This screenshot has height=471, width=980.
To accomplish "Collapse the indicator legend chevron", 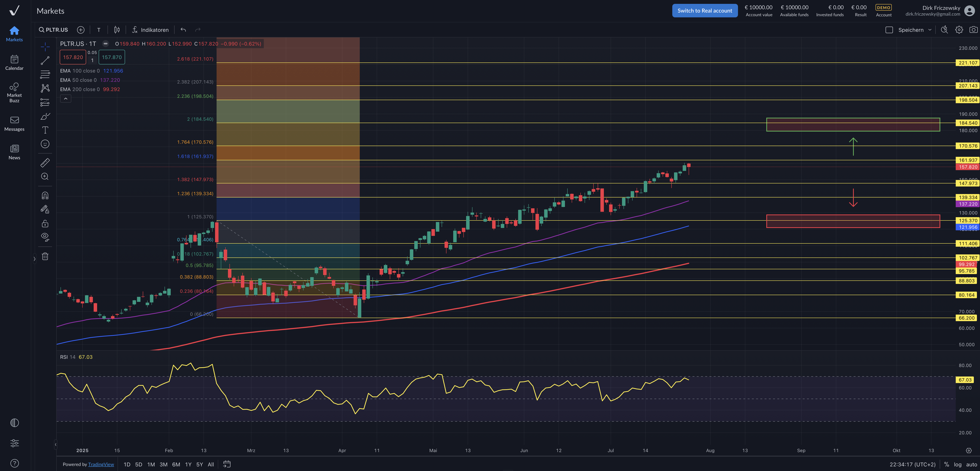I will (66, 99).
